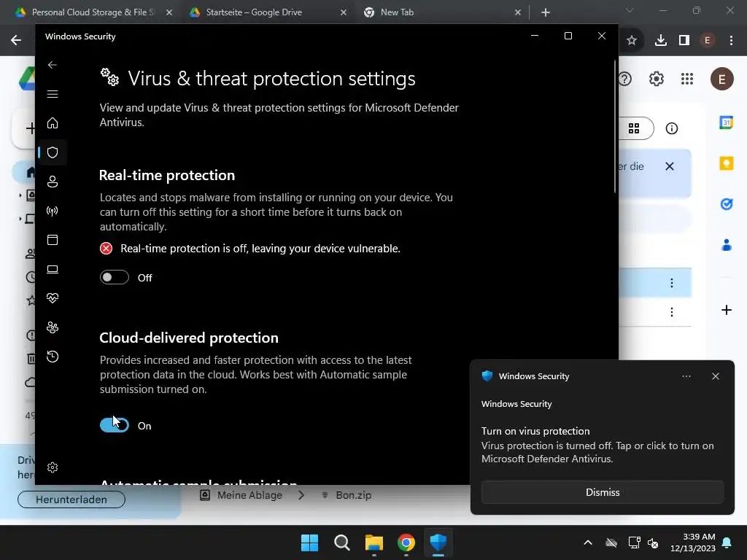The image size is (747, 560).
Task: Open Google apps grid
Action: pyautogui.click(x=687, y=79)
